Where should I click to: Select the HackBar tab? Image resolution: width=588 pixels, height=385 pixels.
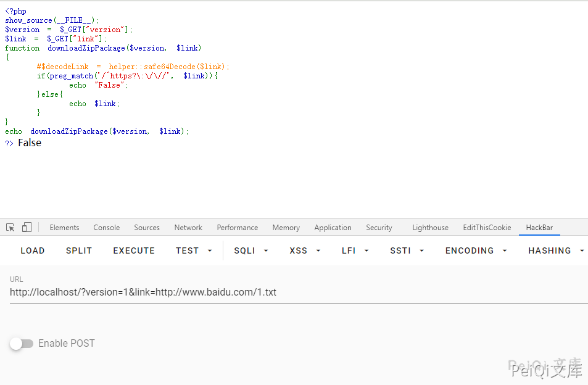(x=539, y=228)
